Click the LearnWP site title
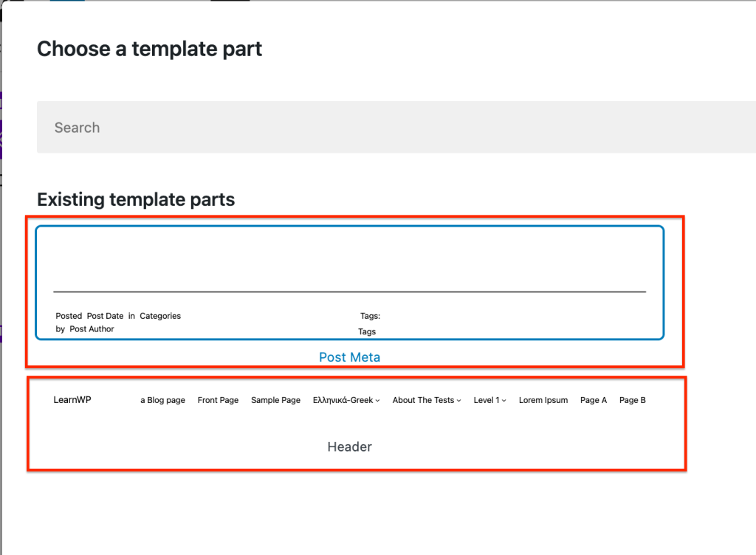The height and width of the screenshot is (555, 756). pyautogui.click(x=72, y=399)
